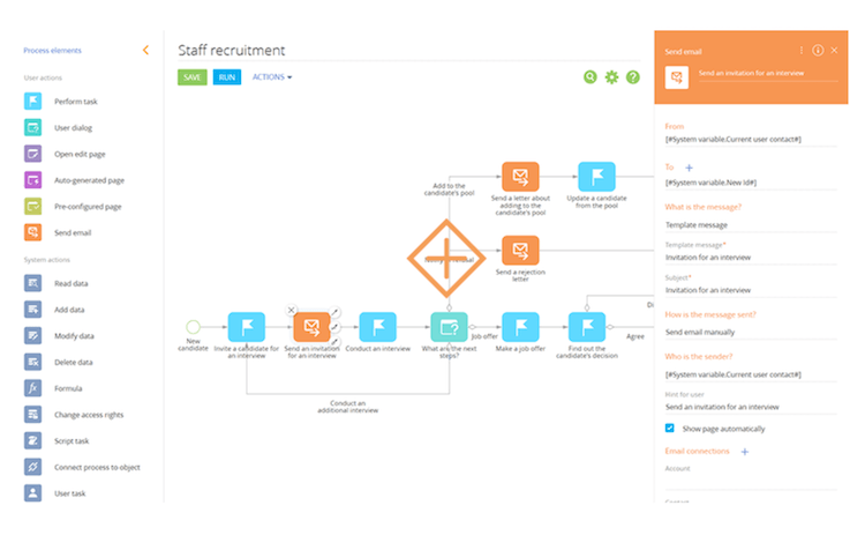This screenshot has width=866, height=535.
Task: Open process settings gear icon
Action: (611, 77)
